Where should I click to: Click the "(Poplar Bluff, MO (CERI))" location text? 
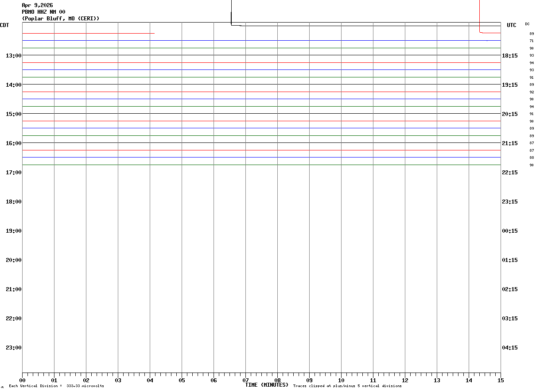click(61, 19)
